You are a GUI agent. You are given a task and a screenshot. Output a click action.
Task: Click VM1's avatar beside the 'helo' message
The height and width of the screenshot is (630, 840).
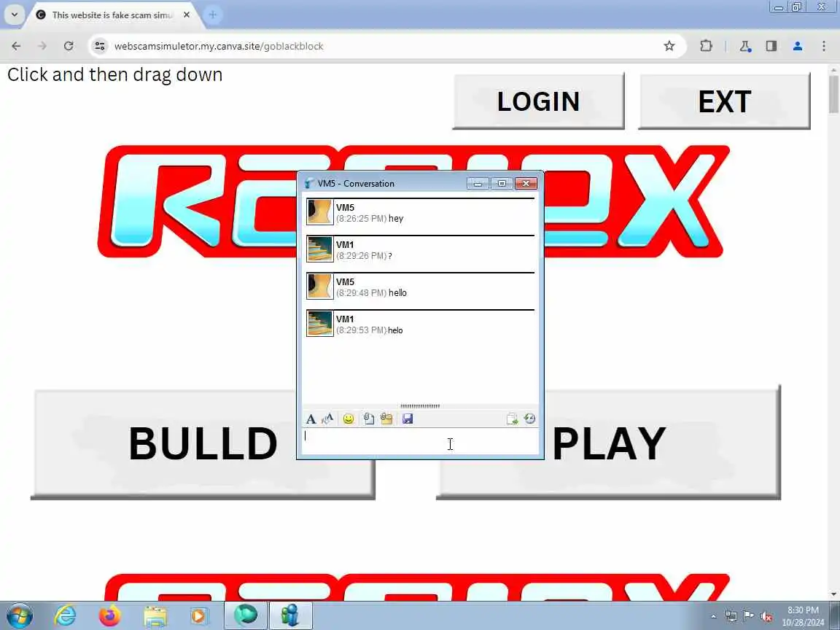(320, 324)
